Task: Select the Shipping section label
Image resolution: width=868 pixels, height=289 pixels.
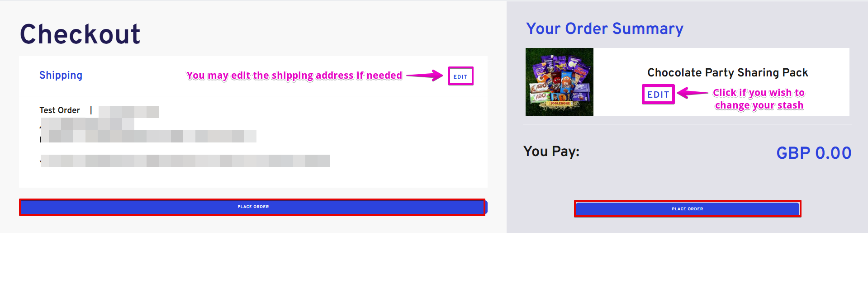Action: click(61, 75)
